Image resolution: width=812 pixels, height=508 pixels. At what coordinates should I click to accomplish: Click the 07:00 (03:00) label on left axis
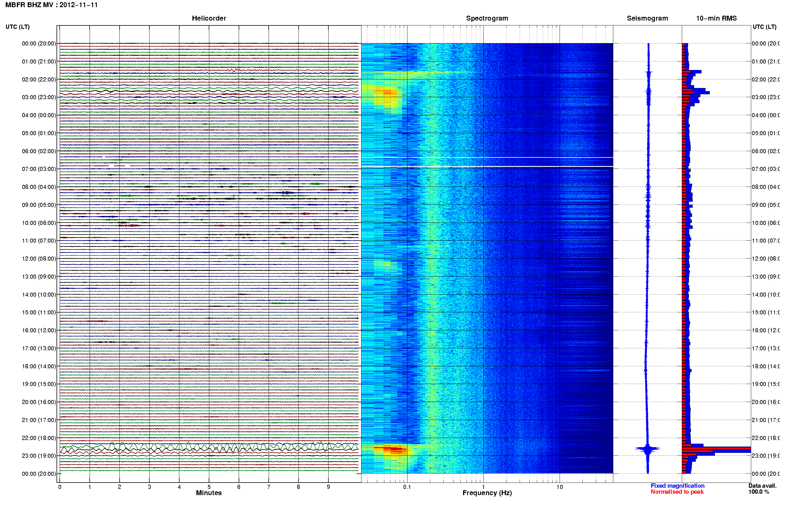tap(39, 169)
